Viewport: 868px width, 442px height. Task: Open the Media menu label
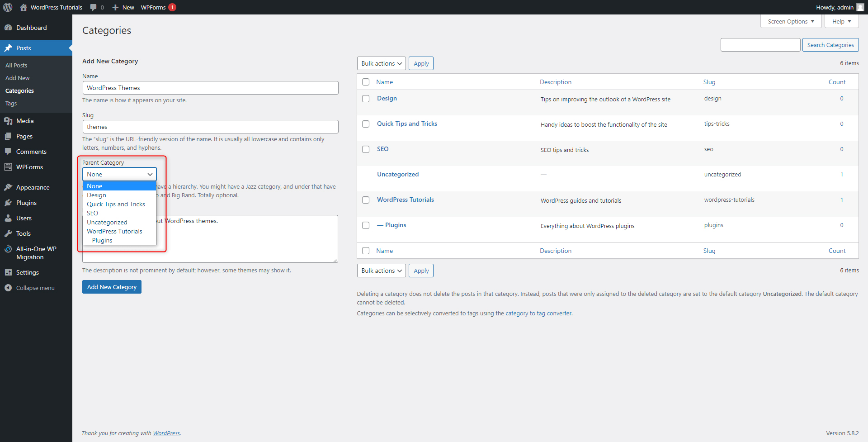(x=25, y=121)
